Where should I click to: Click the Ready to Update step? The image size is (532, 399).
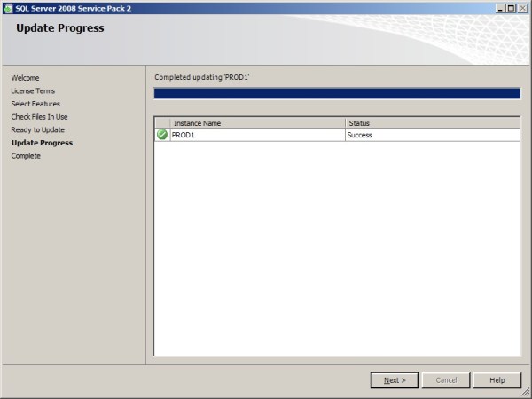click(37, 129)
